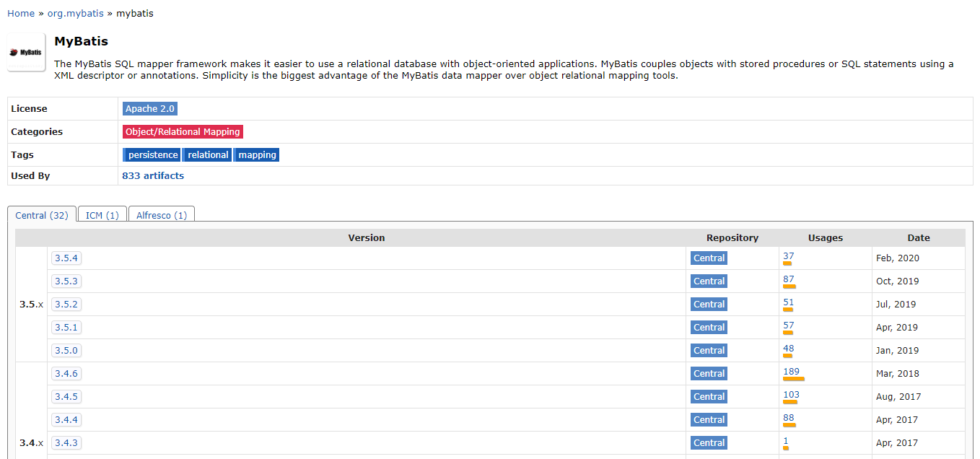Open version 3.5.2
Viewport: 980px width, 459px height.
[x=66, y=305]
